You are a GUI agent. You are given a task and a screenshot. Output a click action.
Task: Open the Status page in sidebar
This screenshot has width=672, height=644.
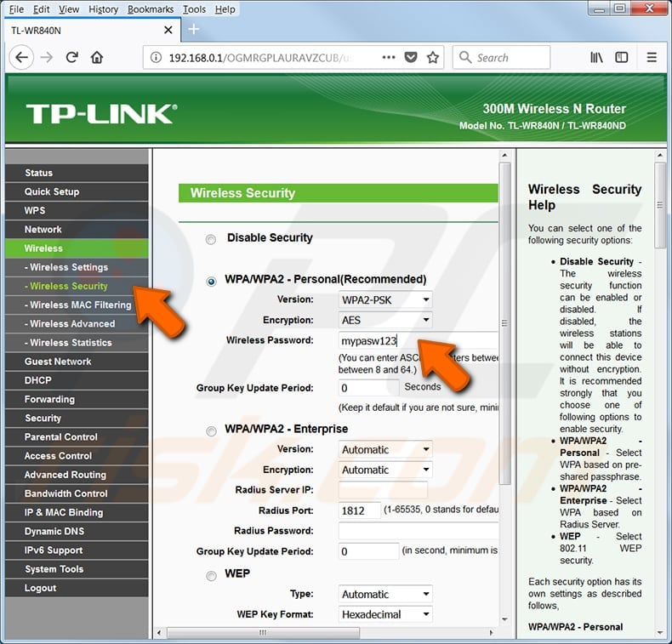[x=77, y=173]
